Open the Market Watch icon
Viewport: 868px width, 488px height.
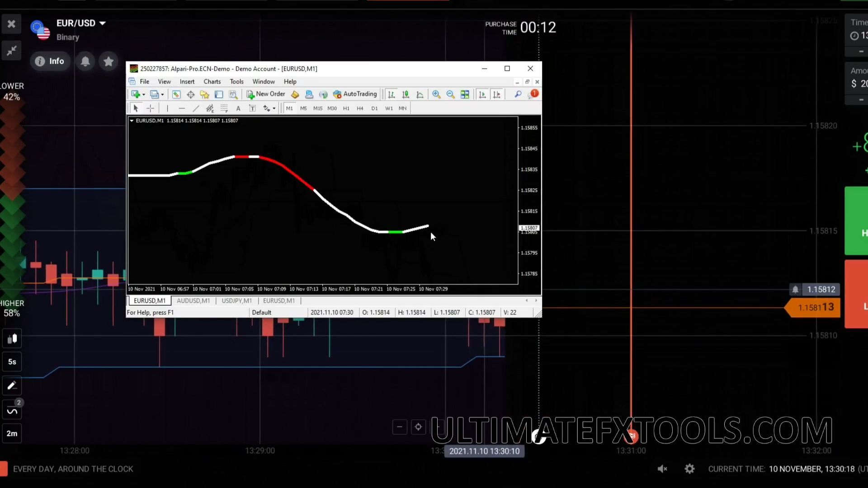tap(176, 94)
